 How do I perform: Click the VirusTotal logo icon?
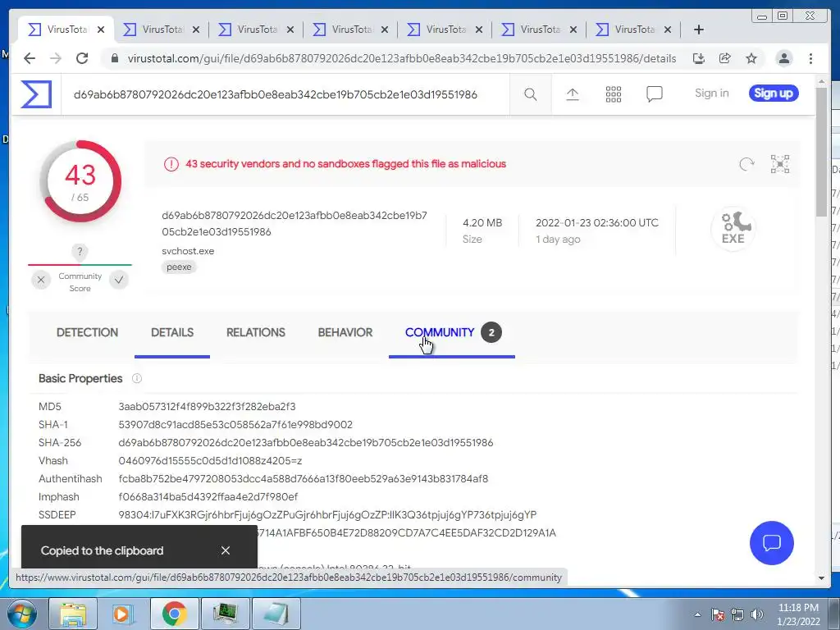tap(36, 94)
